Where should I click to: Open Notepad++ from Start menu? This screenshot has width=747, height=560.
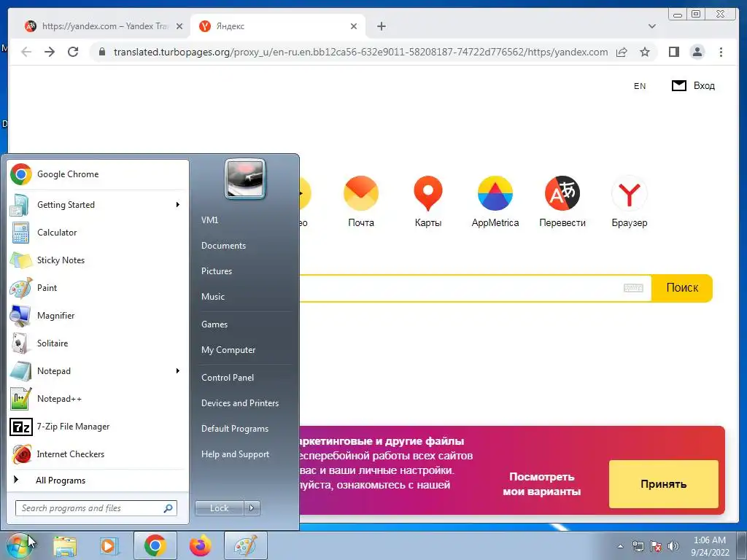click(98, 399)
